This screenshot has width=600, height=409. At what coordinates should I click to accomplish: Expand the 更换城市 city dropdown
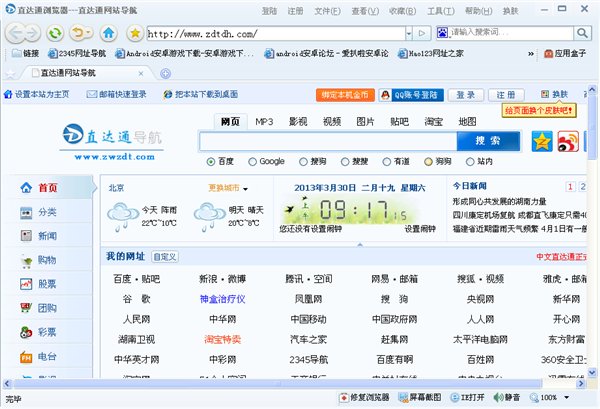tap(245, 188)
